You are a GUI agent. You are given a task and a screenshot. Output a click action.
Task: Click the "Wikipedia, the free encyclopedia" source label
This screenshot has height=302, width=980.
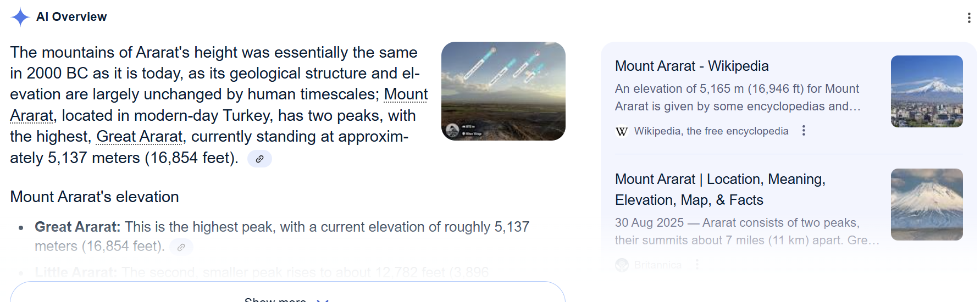click(711, 131)
